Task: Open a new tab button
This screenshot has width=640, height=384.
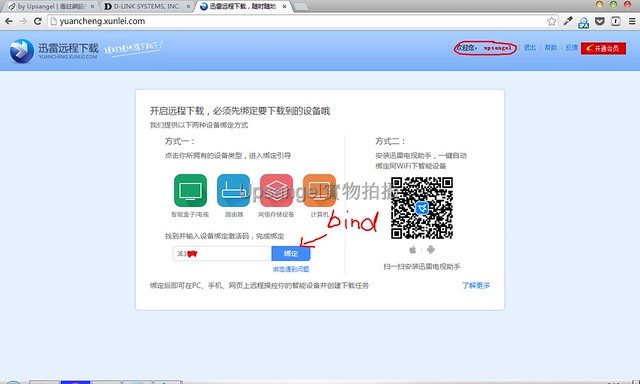Action: [301, 7]
